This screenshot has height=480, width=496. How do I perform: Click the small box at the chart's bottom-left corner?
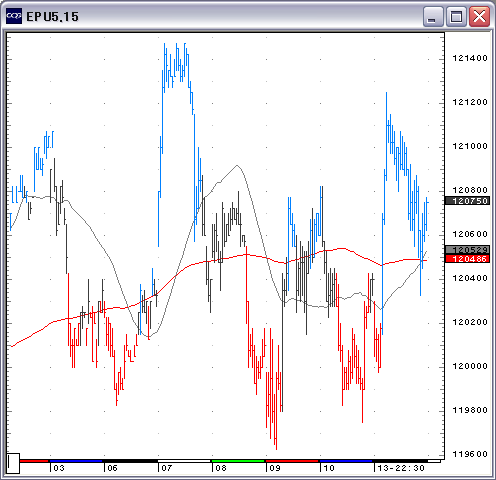point(13,463)
